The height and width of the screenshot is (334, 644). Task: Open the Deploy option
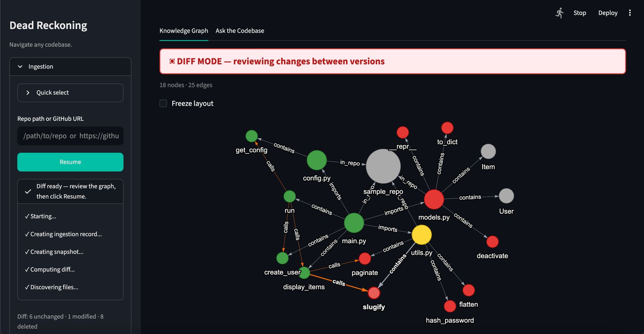pyautogui.click(x=608, y=13)
